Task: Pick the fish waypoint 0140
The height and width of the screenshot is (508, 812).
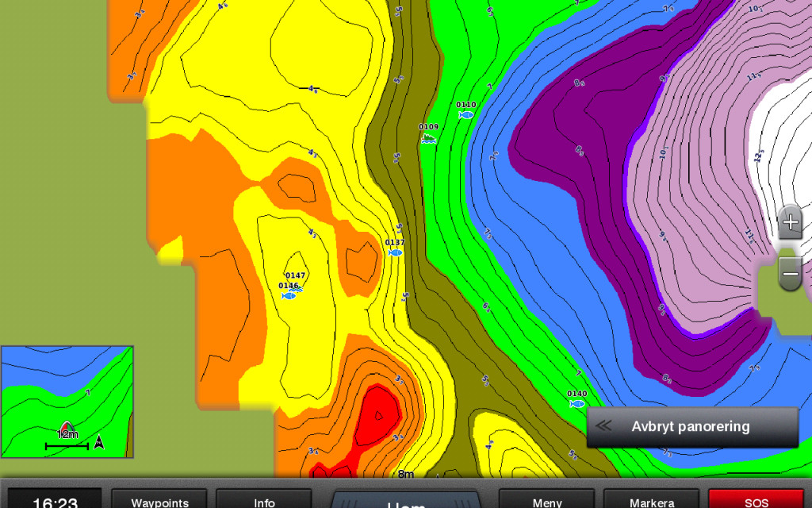Action: (577, 403)
